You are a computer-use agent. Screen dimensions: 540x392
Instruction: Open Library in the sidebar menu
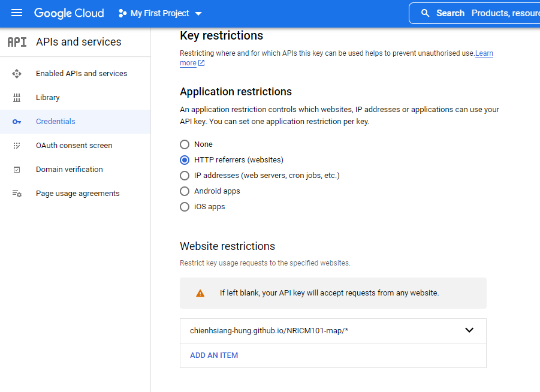(48, 98)
